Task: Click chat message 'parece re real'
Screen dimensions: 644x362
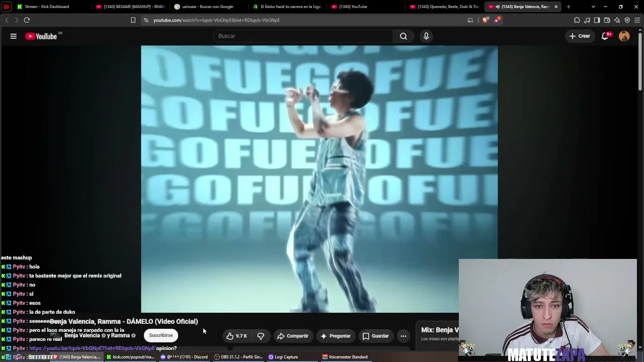Action: 46,339
